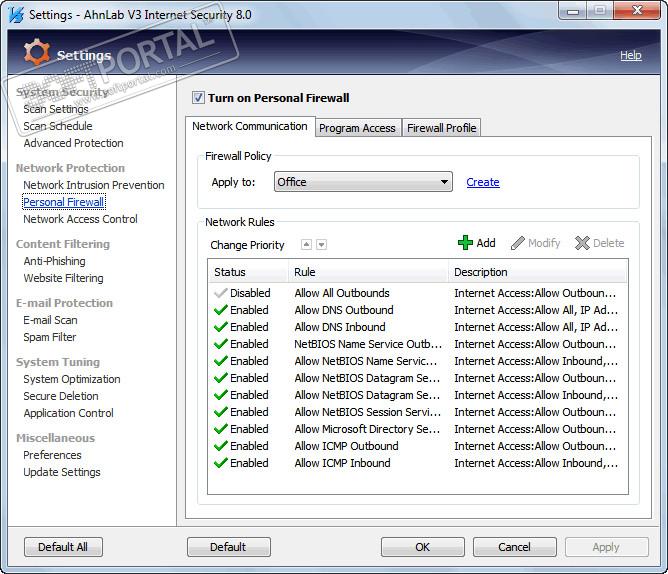
Task: Click green check of Allow DNS Outbound rule
Action: click(220, 310)
